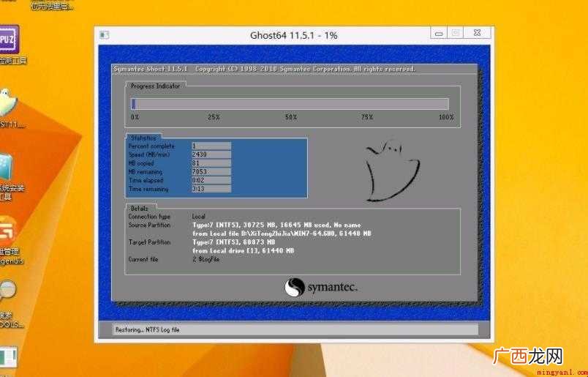Select the MB remaining value field

[x=211, y=171]
